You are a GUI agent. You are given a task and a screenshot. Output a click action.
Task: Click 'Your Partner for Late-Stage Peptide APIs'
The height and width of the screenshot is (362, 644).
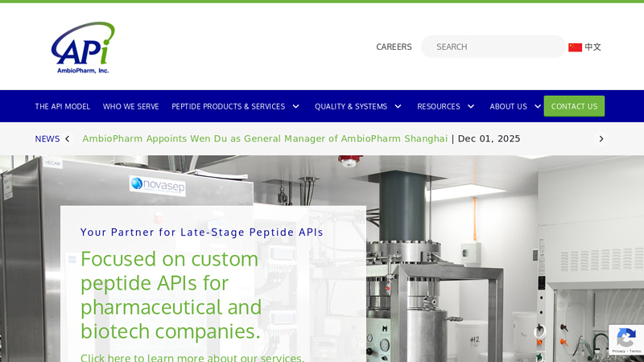click(x=202, y=232)
